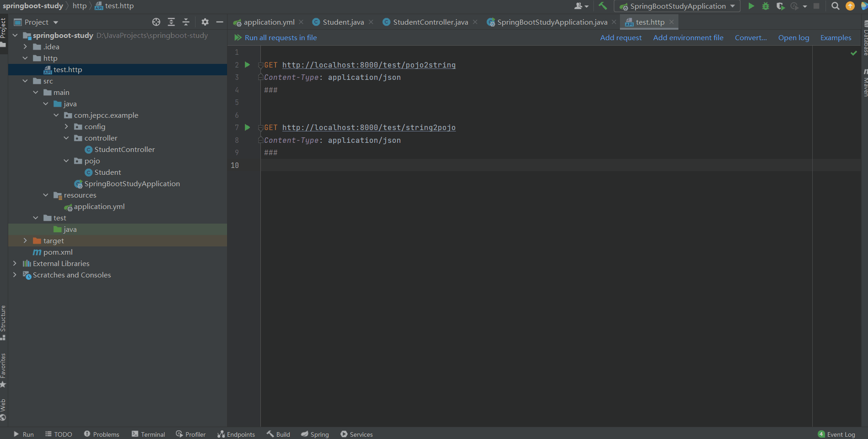This screenshot has width=868, height=439.
Task: Open Search Everywhere magnifier
Action: pos(835,6)
